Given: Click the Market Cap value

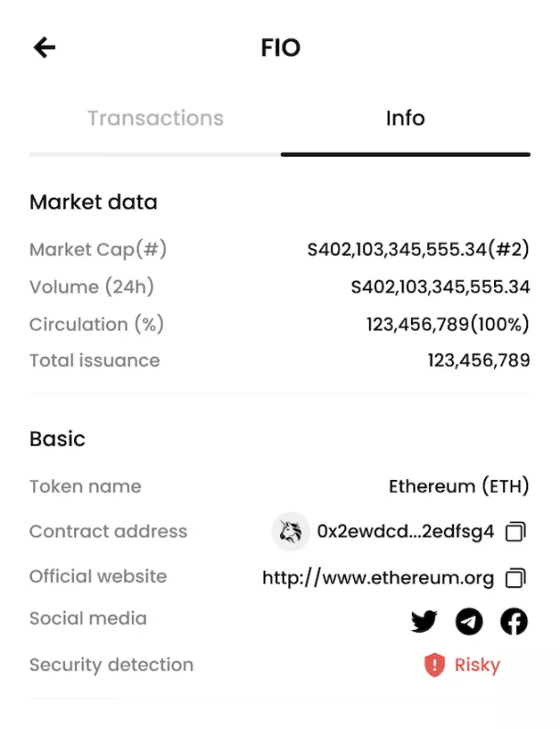Looking at the screenshot, I should pyautogui.click(x=418, y=249).
